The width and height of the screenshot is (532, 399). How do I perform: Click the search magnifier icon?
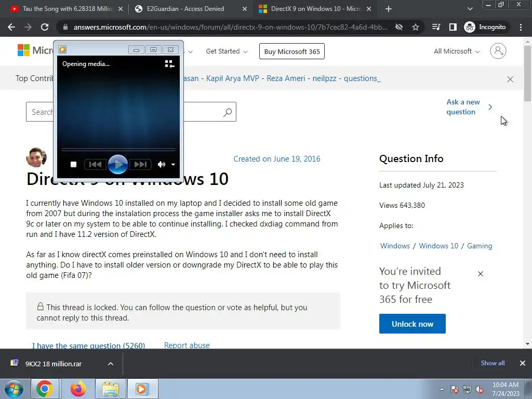[x=228, y=112]
